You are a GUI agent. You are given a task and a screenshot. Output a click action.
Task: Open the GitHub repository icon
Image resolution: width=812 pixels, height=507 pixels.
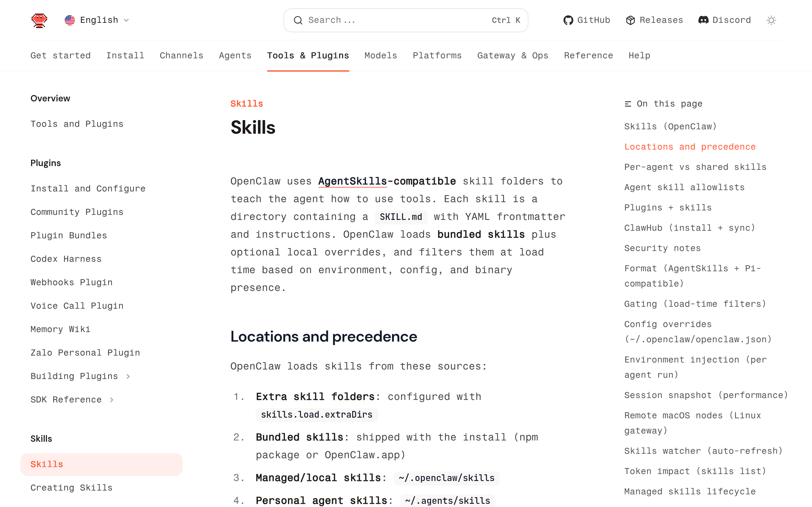click(x=568, y=20)
